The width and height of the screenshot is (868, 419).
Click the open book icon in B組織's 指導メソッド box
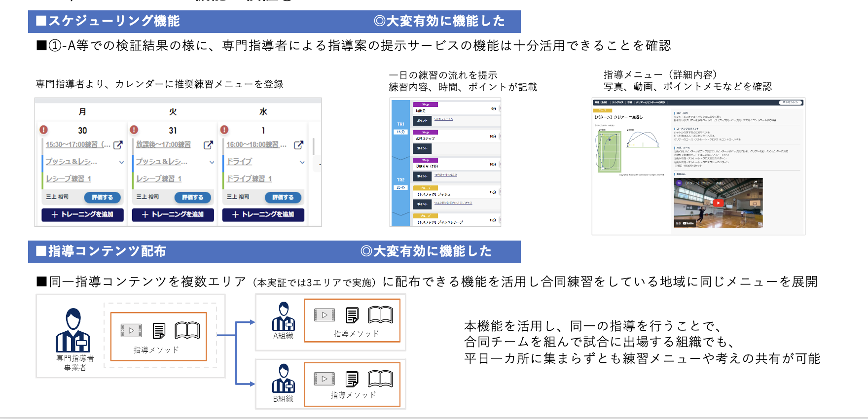(x=380, y=379)
